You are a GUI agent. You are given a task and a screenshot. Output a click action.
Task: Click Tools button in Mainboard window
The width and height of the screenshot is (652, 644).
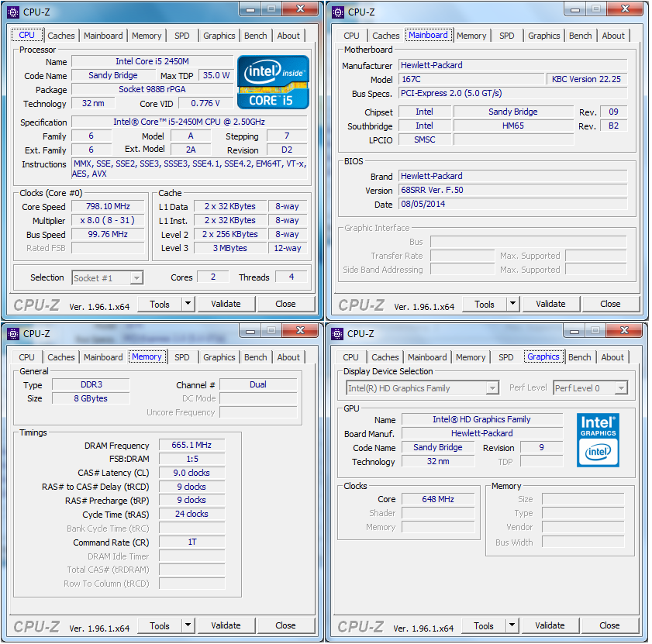click(485, 305)
